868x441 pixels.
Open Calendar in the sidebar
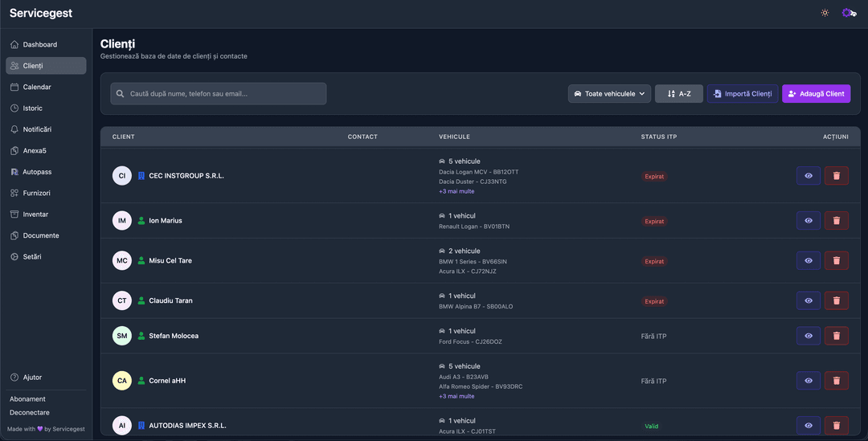tap(37, 87)
